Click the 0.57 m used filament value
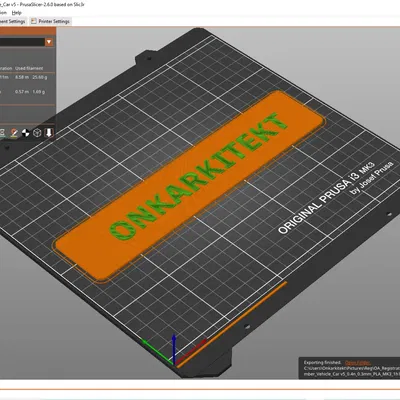 coord(22,92)
